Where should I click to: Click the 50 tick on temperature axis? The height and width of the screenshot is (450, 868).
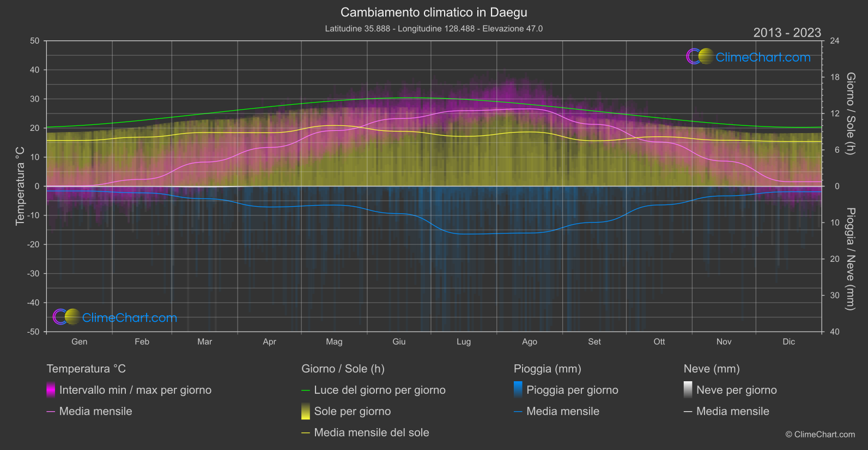(x=35, y=41)
